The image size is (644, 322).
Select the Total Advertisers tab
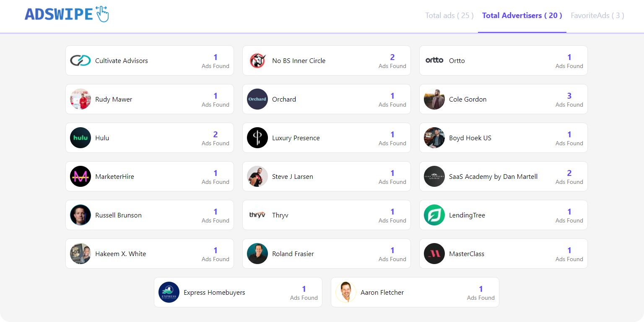click(522, 16)
